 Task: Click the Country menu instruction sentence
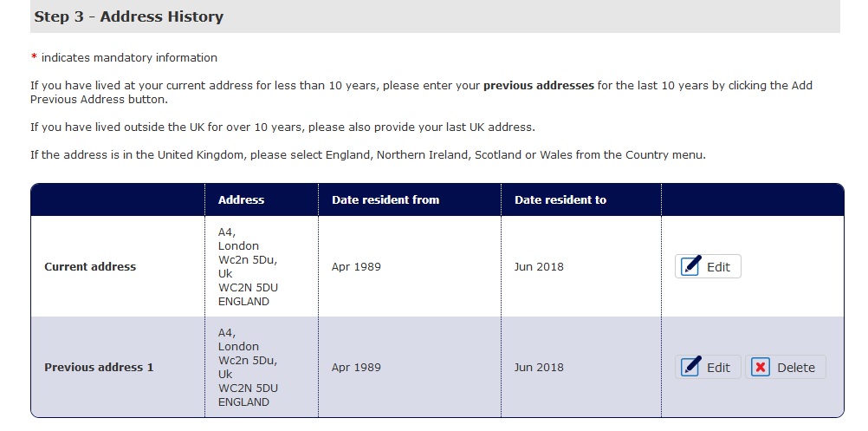coord(367,155)
